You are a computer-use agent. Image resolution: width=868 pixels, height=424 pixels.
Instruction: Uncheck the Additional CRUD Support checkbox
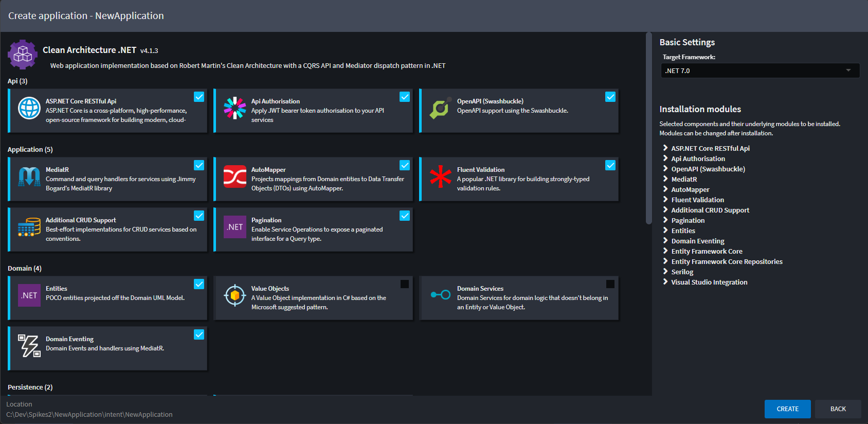[199, 216]
